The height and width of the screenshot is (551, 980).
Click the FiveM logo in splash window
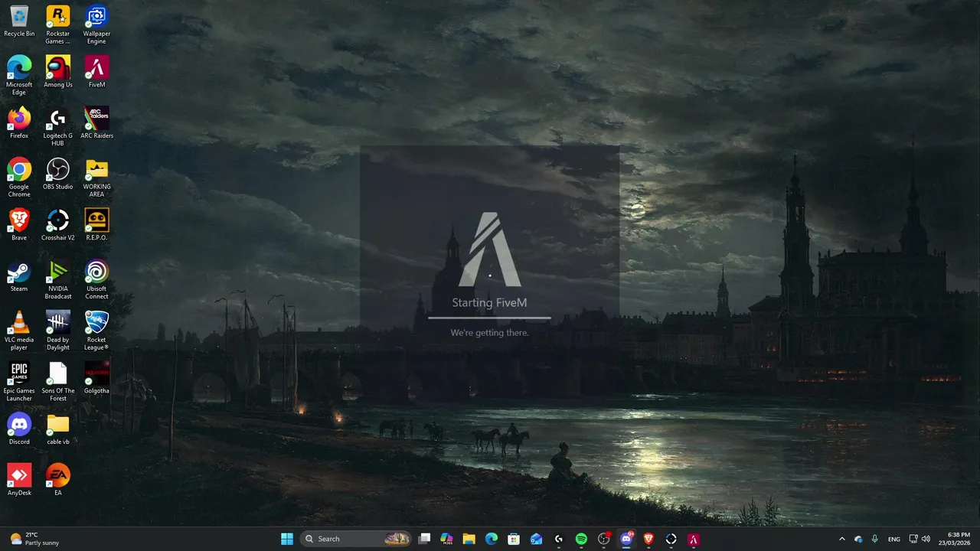(489, 249)
